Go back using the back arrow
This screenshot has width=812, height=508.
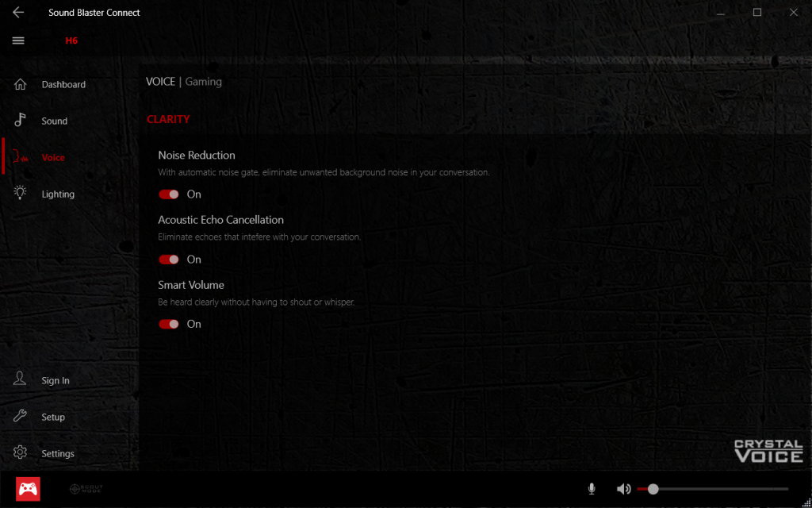click(18, 13)
